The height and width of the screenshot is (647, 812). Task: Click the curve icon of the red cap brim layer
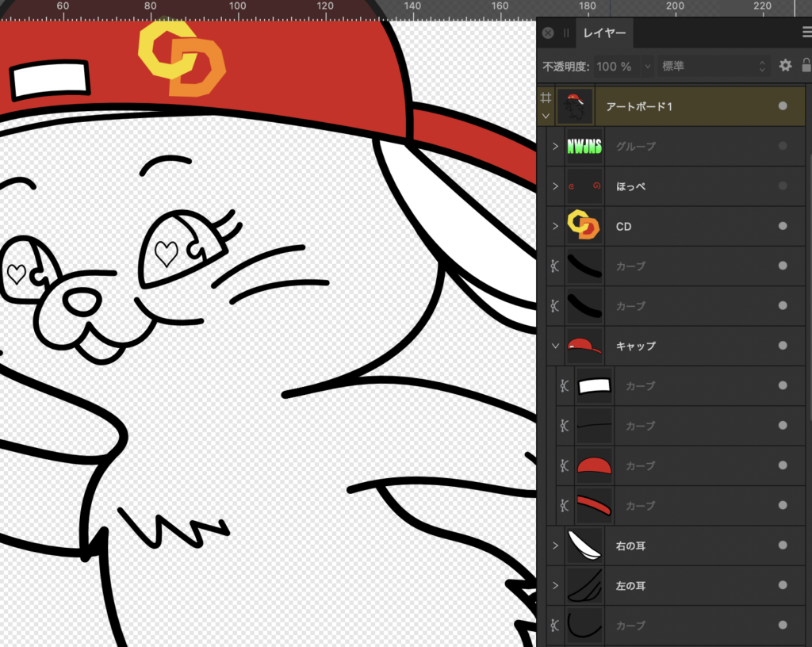click(565, 505)
